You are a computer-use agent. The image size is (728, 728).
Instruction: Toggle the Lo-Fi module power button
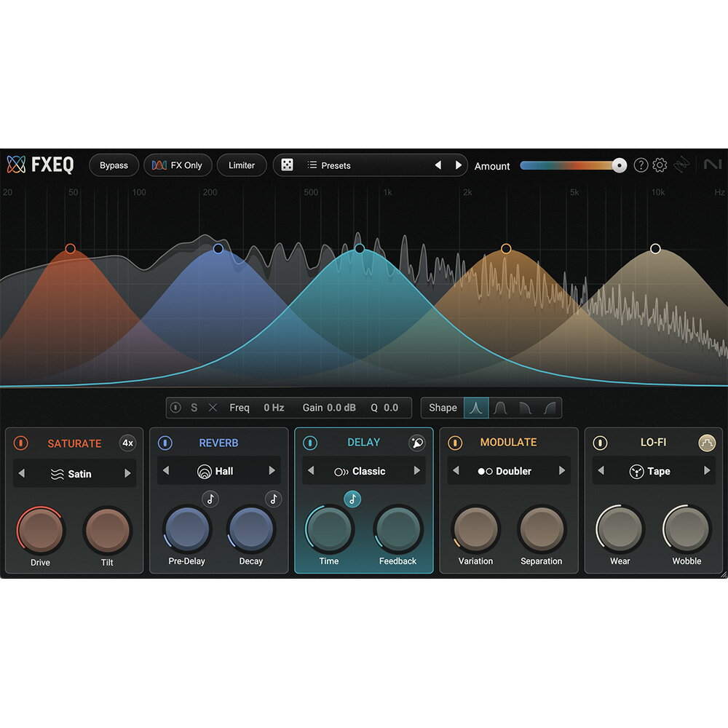point(600,443)
